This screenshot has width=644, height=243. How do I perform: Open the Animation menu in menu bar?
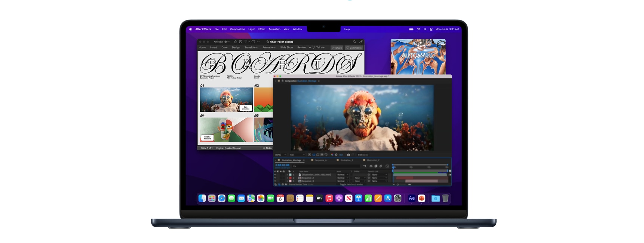click(x=275, y=29)
